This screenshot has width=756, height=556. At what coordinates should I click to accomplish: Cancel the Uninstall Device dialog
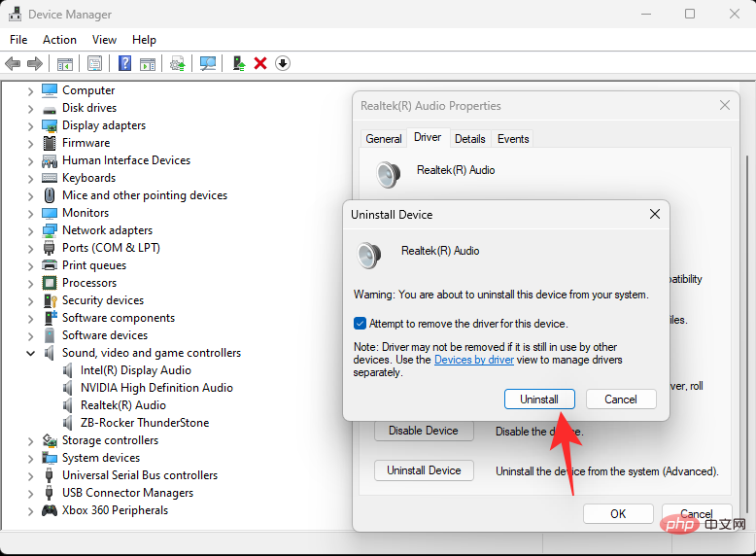621,400
